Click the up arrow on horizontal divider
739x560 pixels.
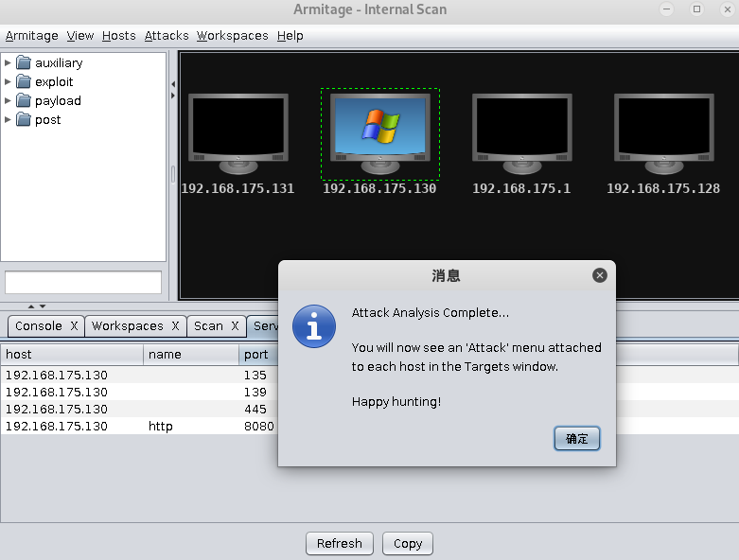pyautogui.click(x=31, y=306)
